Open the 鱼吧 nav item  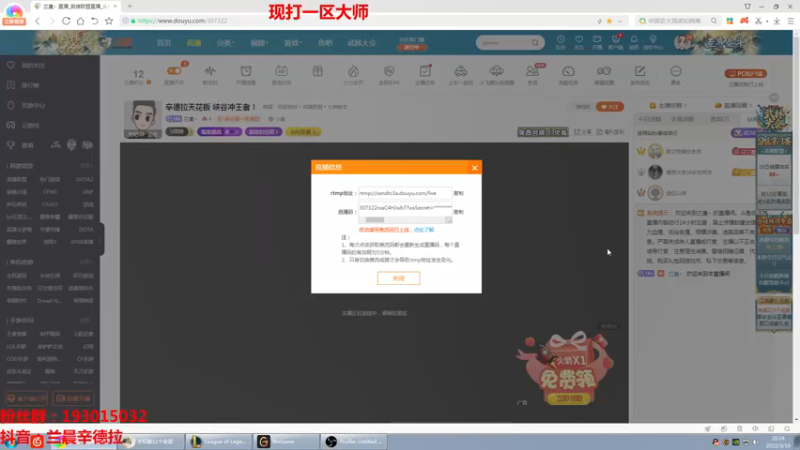[325, 43]
